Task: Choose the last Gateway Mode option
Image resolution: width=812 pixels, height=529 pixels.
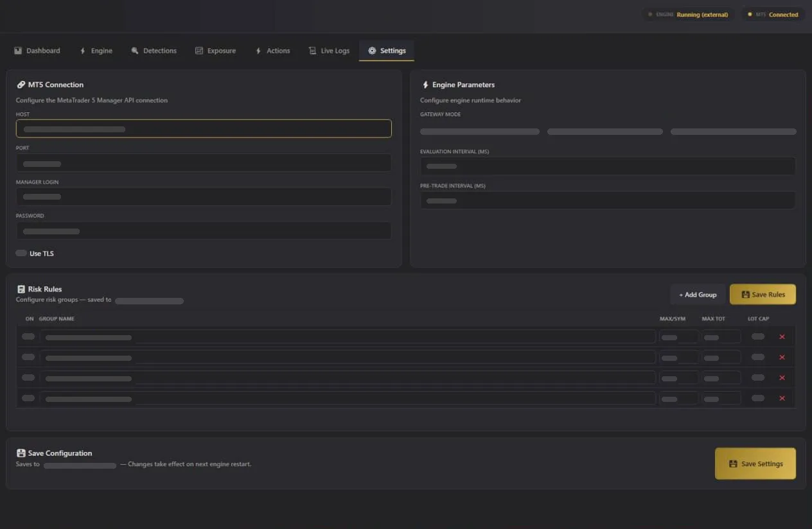Action: point(734,132)
